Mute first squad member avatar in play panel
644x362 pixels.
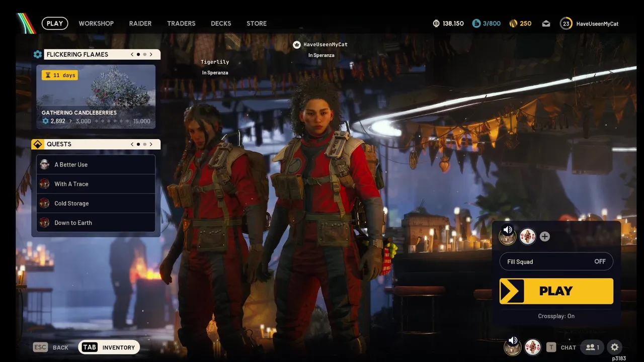507,235
